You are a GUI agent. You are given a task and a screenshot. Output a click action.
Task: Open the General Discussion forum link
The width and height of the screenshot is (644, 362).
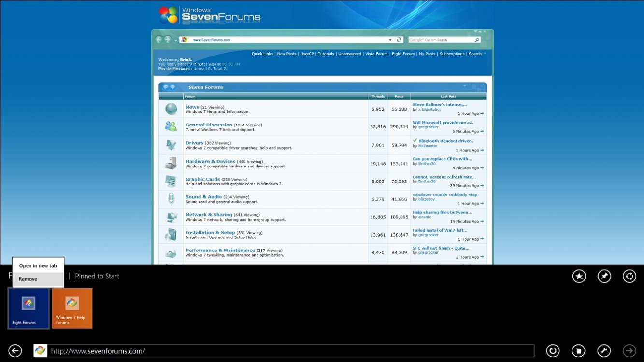(x=209, y=125)
